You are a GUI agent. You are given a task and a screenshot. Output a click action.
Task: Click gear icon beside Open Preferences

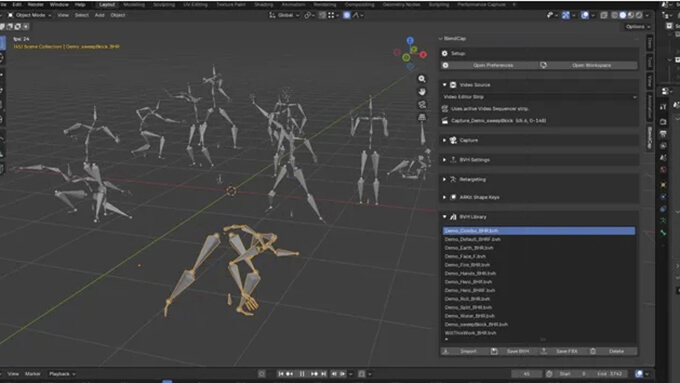click(x=445, y=65)
